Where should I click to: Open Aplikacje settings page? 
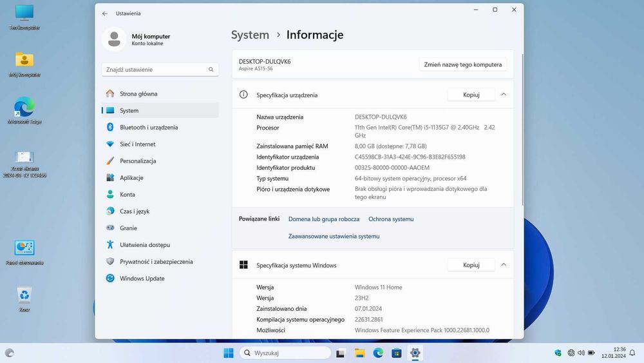tap(160, 178)
